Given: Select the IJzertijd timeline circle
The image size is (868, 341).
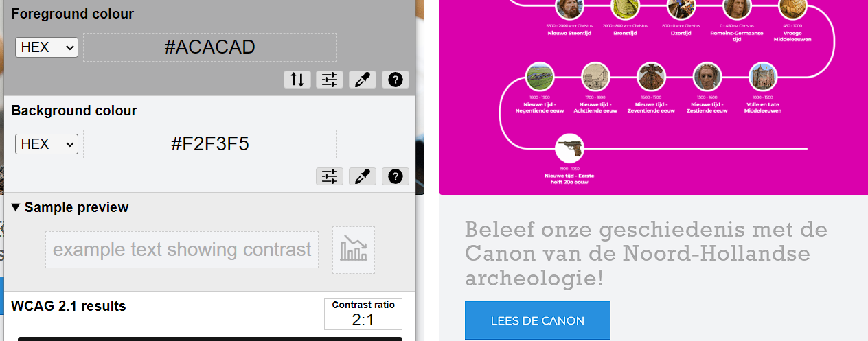Looking at the screenshot, I should [682, 7].
